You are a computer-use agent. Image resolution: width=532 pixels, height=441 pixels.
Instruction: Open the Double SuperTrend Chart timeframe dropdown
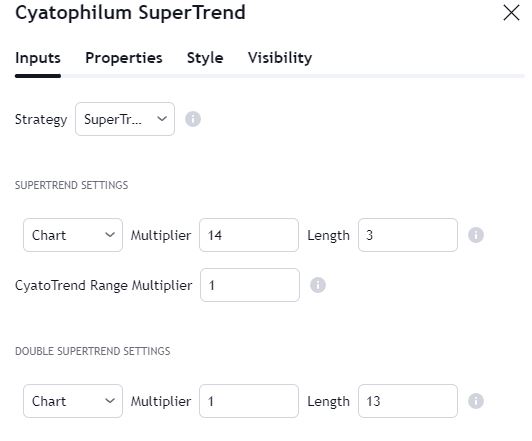point(73,401)
